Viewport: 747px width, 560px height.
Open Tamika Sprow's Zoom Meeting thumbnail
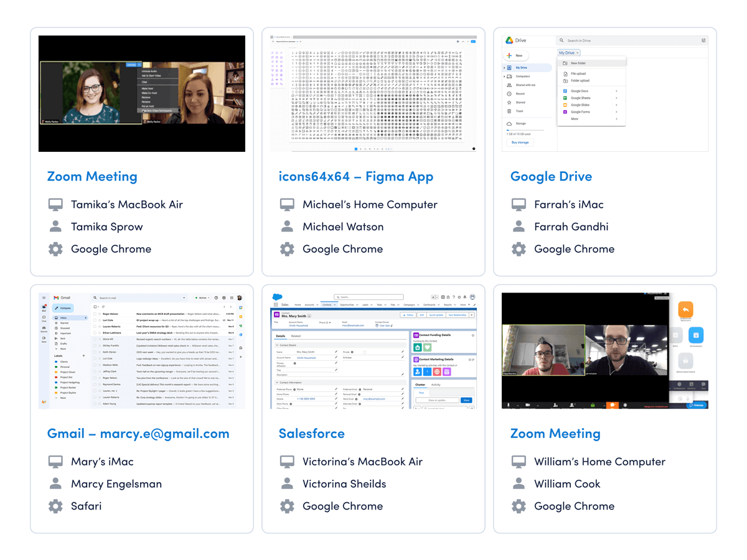click(142, 93)
